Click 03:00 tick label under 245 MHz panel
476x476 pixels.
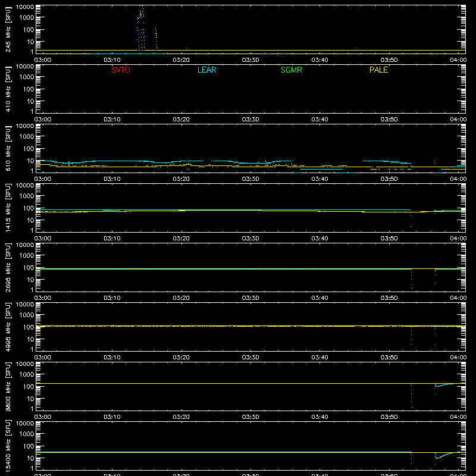click(43, 60)
